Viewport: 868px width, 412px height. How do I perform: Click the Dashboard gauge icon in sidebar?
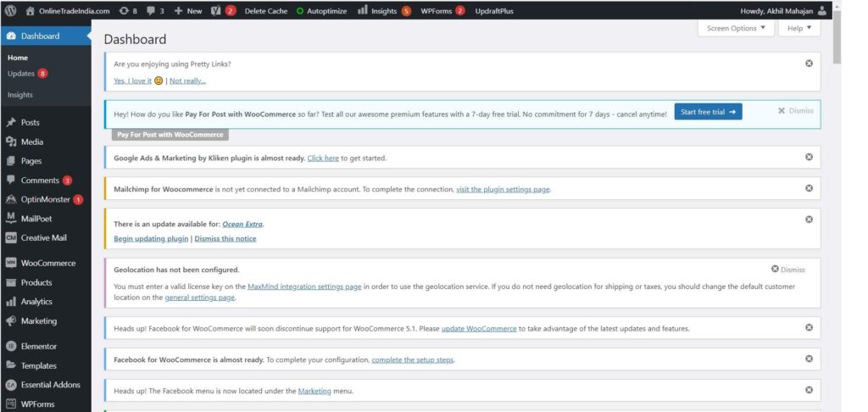(x=11, y=36)
